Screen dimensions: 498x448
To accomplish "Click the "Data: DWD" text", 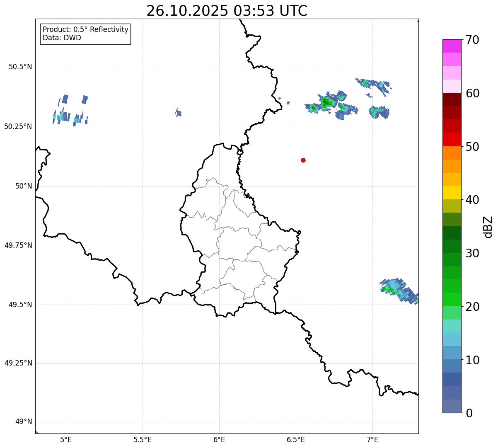I will pyautogui.click(x=62, y=38).
